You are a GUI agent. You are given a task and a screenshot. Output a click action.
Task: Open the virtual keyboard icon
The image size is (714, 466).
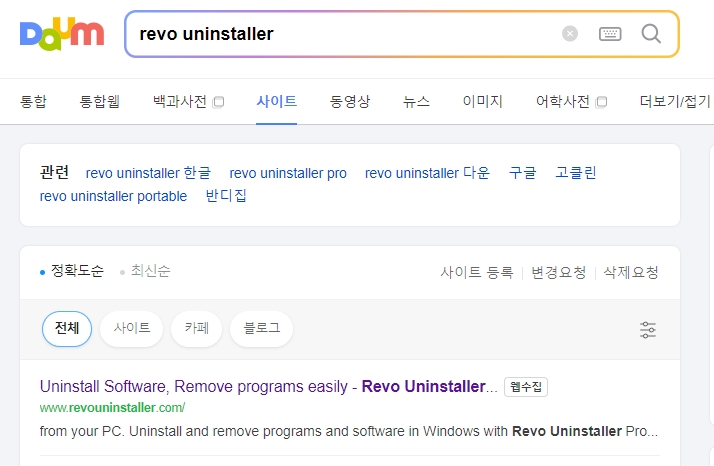tap(610, 34)
